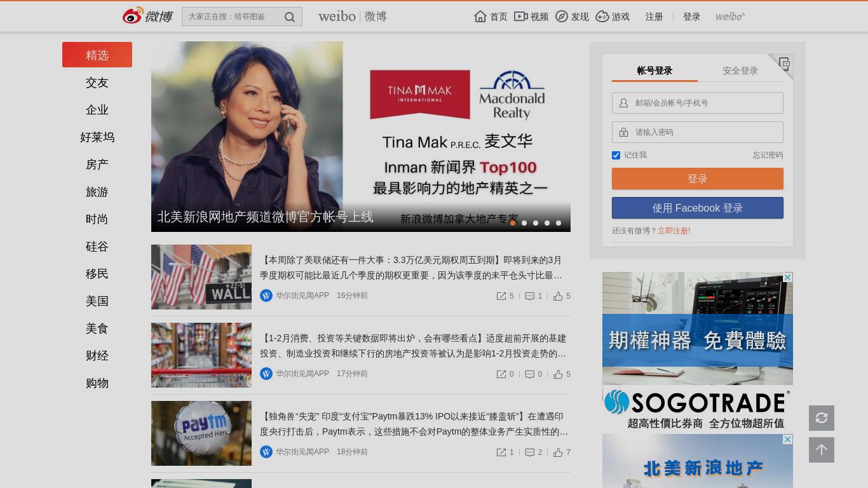The width and height of the screenshot is (868, 488).
Task: Open the Paytm balloon thumbnail
Action: tap(201, 433)
